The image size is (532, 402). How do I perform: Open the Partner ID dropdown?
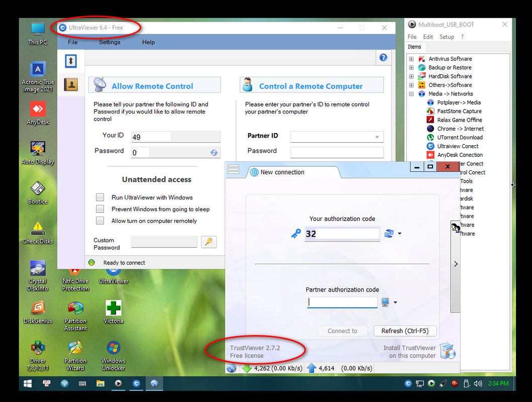[377, 137]
